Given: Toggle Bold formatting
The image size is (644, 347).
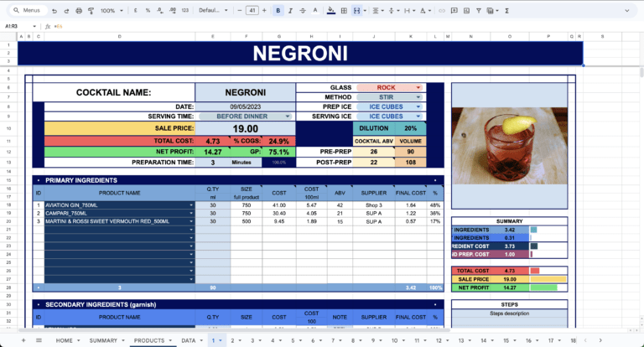Looking at the screenshot, I should pos(278,11).
